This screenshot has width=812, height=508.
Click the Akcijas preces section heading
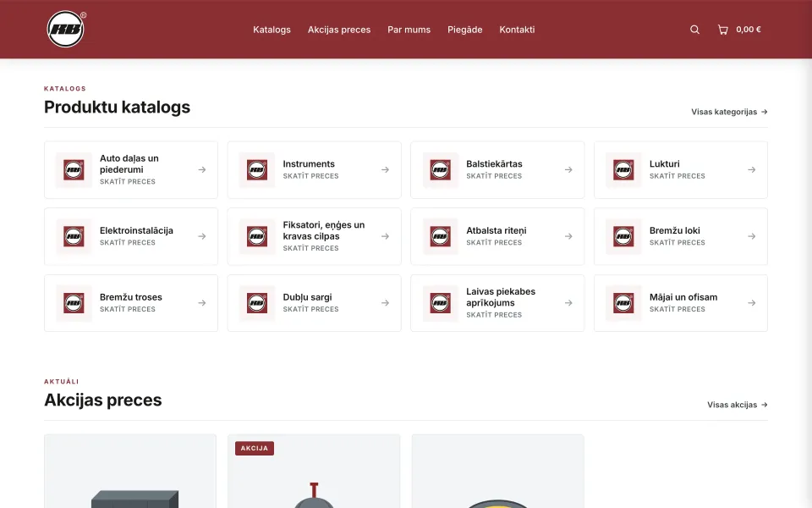pos(103,400)
